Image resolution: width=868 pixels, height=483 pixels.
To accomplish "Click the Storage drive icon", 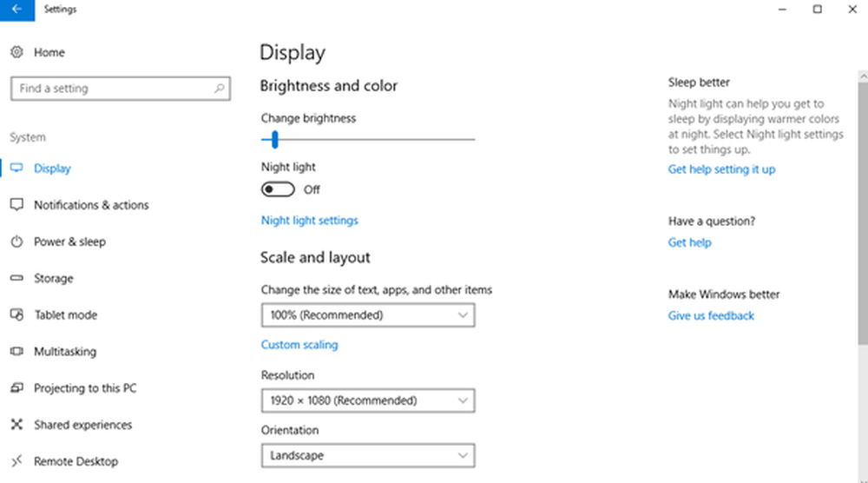I will tap(16, 278).
